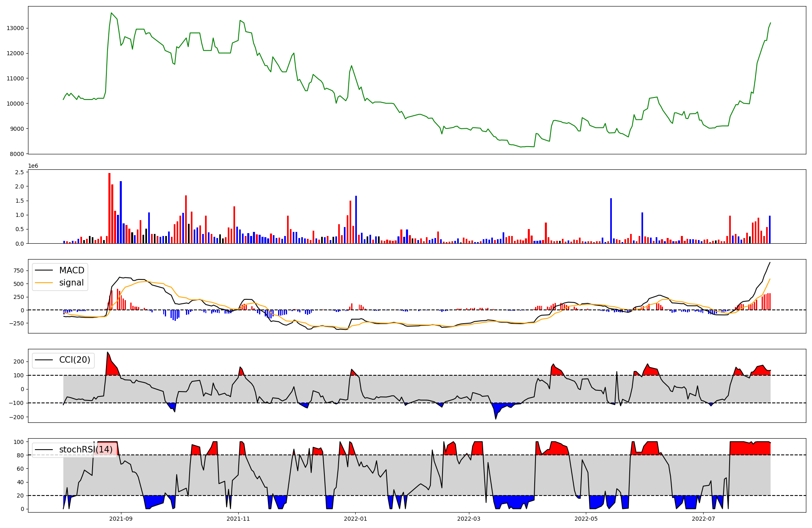Screen dimensions: 812x528
Task: Click the -200 tick on the CCI axis
Action: (17, 417)
